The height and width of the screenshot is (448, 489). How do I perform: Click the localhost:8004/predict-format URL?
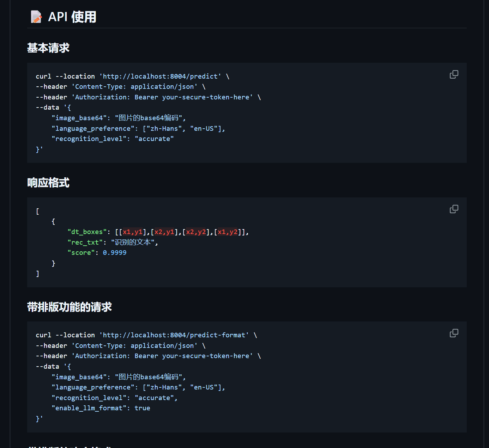click(x=174, y=335)
